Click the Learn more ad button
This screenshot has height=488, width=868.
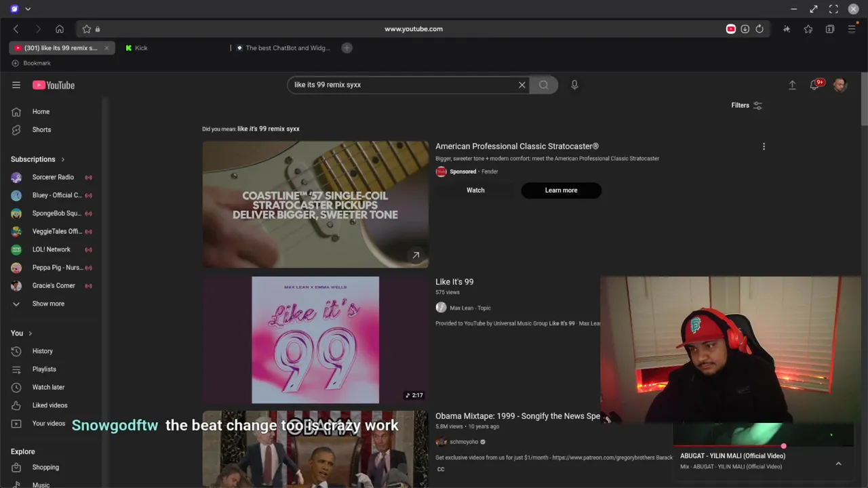(x=561, y=190)
